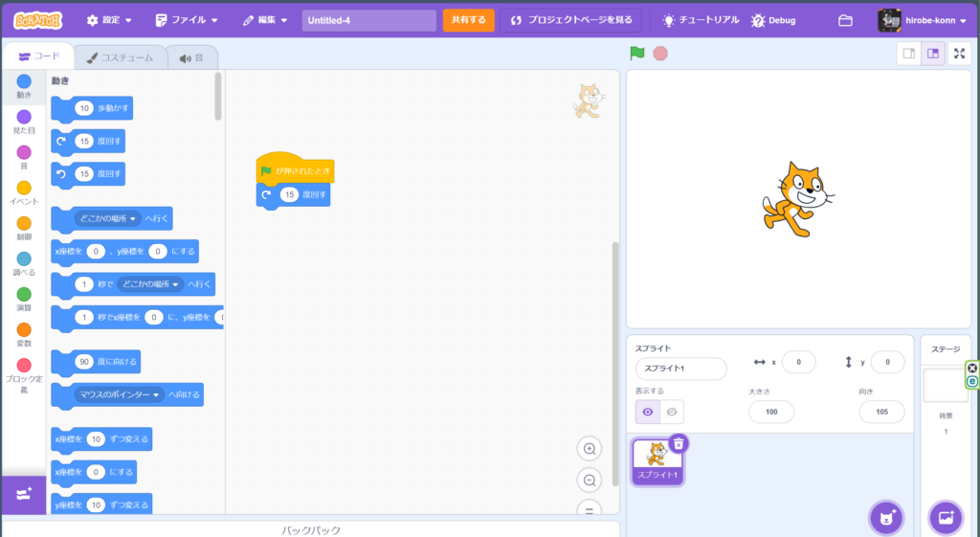Image resolution: width=980 pixels, height=537 pixels.
Task: Select the stage backdrop thumbnail
Action: click(945, 385)
